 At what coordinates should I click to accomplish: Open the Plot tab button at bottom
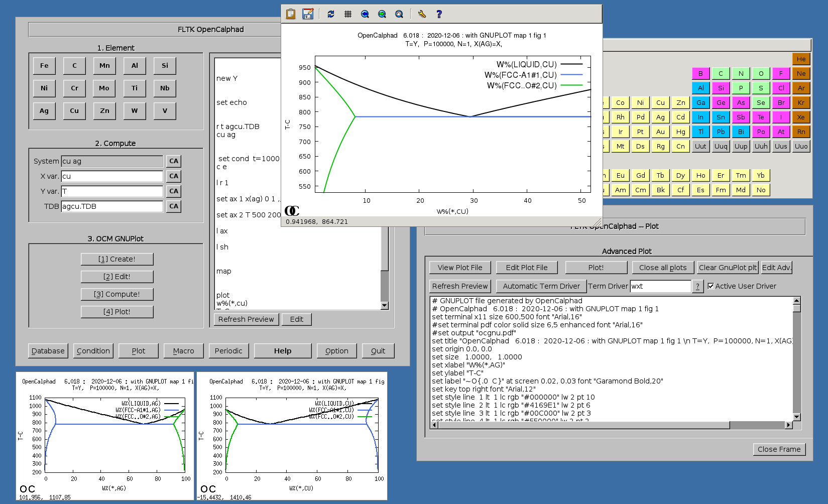coord(139,351)
